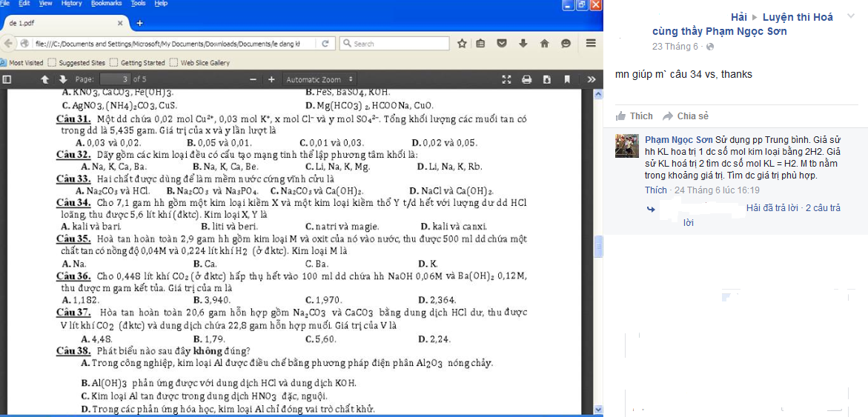
Task: Click answer B. 3,940 in Câu 36
Action: click(211, 300)
